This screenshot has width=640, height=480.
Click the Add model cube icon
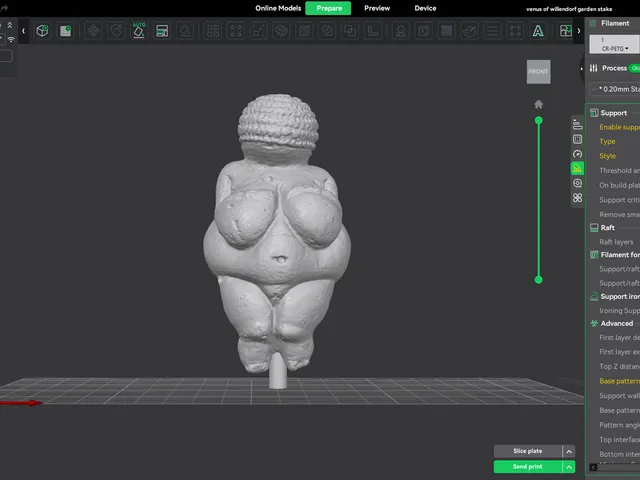click(x=42, y=31)
